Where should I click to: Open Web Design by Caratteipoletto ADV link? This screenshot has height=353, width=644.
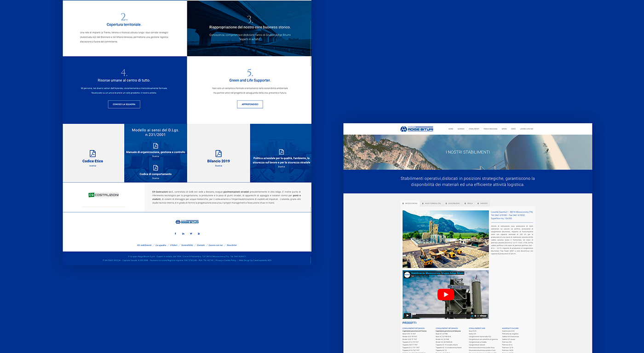point(255,260)
